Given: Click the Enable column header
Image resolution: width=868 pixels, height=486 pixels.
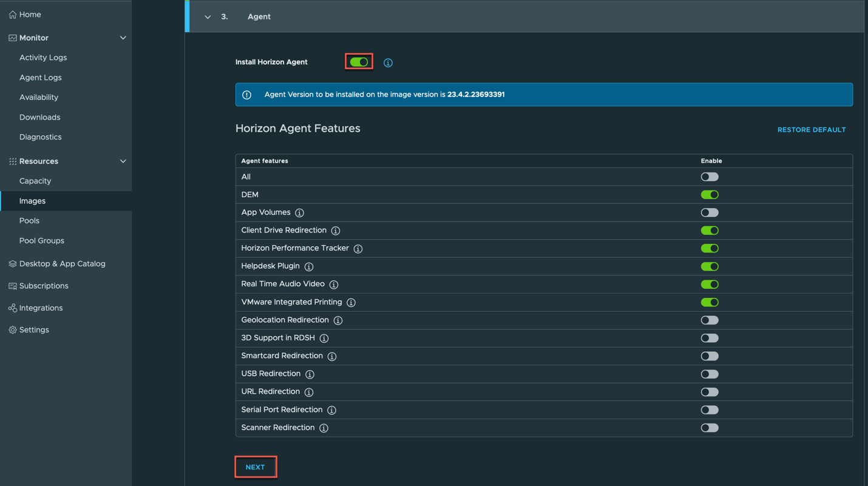Looking at the screenshot, I should point(711,161).
